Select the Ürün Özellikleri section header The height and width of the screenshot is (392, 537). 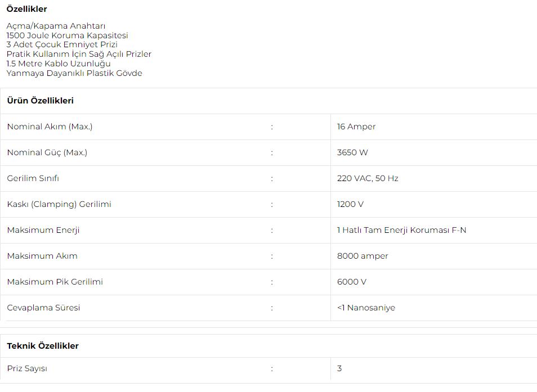pyautogui.click(x=41, y=101)
